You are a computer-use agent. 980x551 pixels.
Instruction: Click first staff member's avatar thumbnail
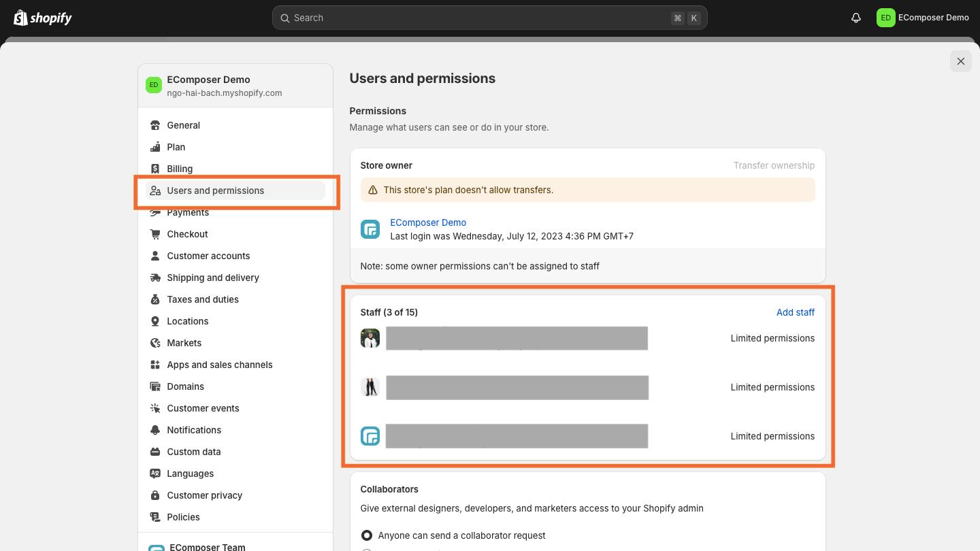[370, 338]
